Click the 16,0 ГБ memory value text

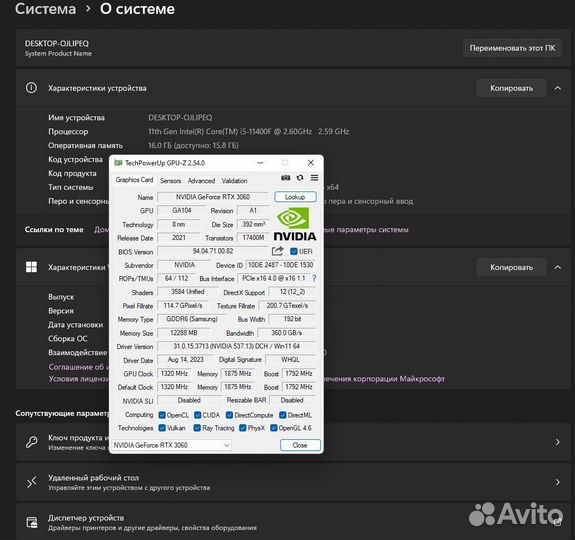coord(193,145)
